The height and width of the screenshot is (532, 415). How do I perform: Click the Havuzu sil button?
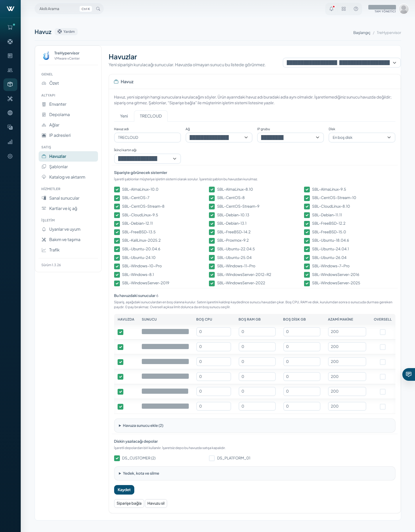coord(156,503)
